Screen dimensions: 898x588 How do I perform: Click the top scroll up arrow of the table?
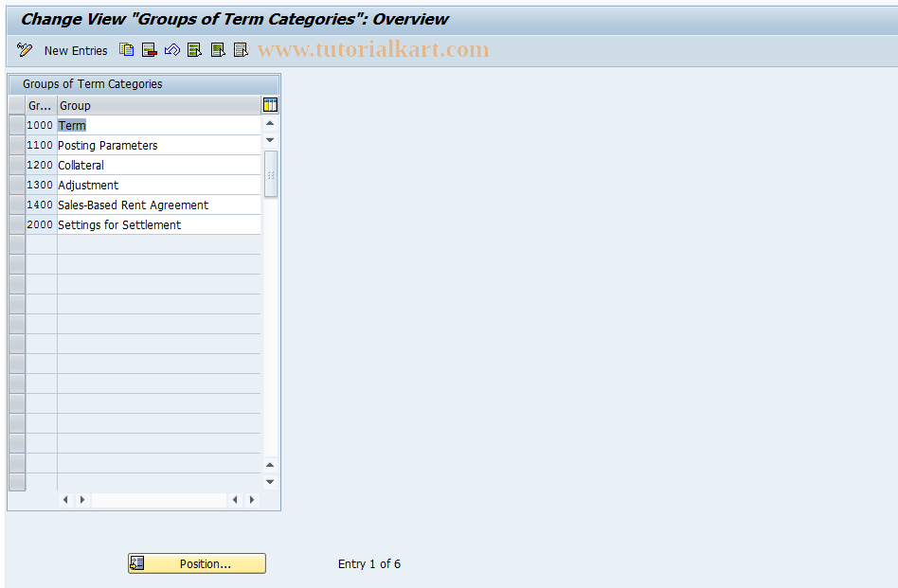pyautogui.click(x=270, y=124)
